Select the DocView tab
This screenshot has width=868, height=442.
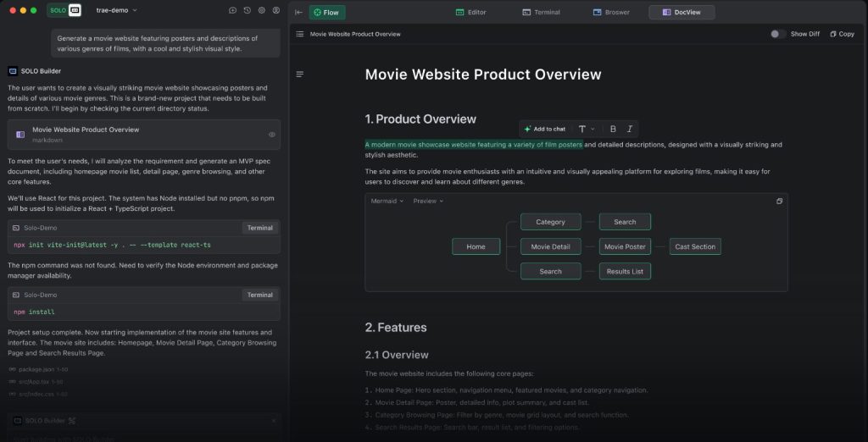click(682, 12)
